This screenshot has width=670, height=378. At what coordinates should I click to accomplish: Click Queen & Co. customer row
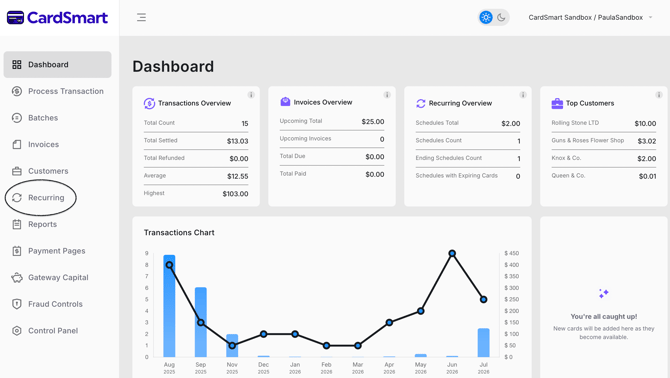point(603,176)
